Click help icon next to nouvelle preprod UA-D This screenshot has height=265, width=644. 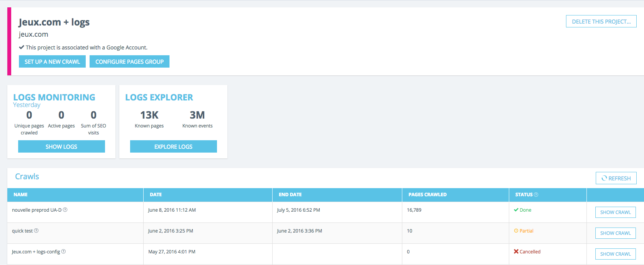click(65, 210)
